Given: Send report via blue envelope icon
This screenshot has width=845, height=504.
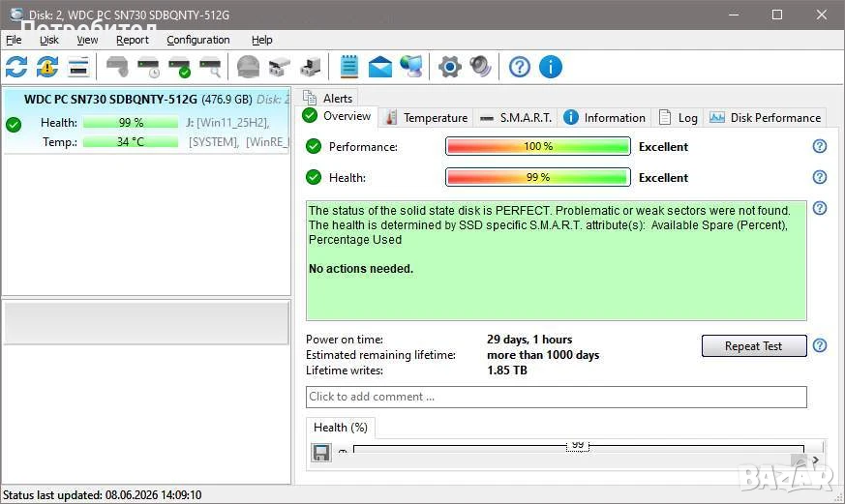Looking at the screenshot, I should [x=380, y=67].
